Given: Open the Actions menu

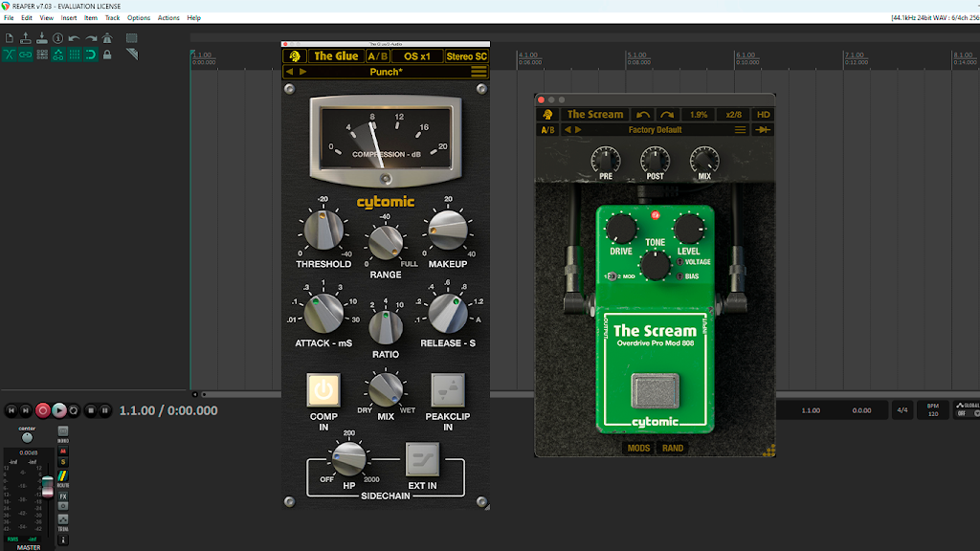Looking at the screenshot, I should coord(168,18).
